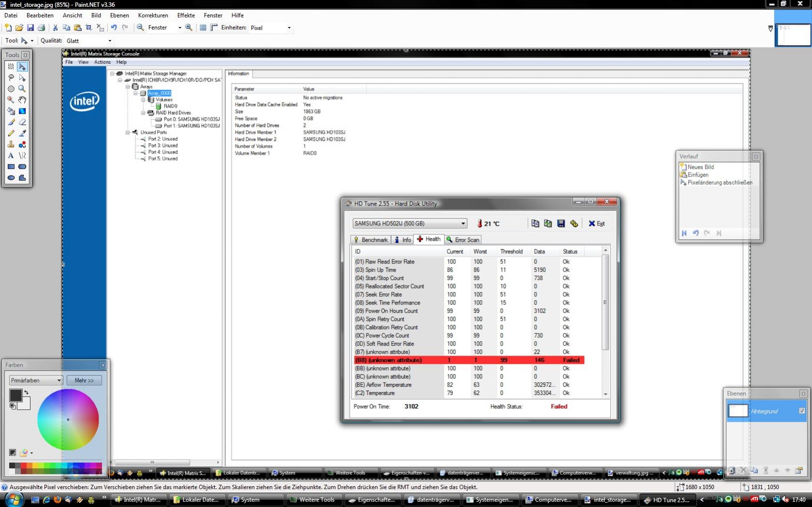The height and width of the screenshot is (507, 812).
Task: Choose the Line/Curve tool
Action: click(22, 156)
